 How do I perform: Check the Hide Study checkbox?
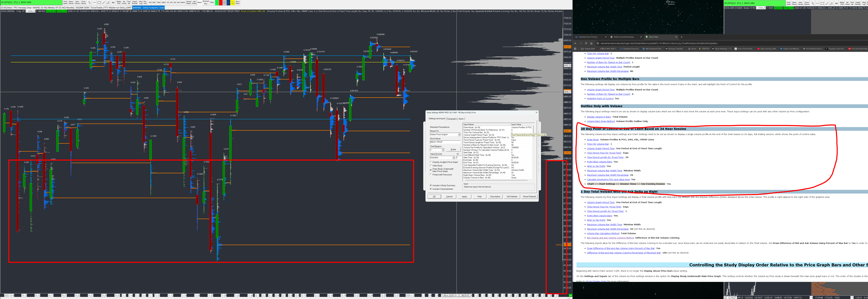[431, 166]
